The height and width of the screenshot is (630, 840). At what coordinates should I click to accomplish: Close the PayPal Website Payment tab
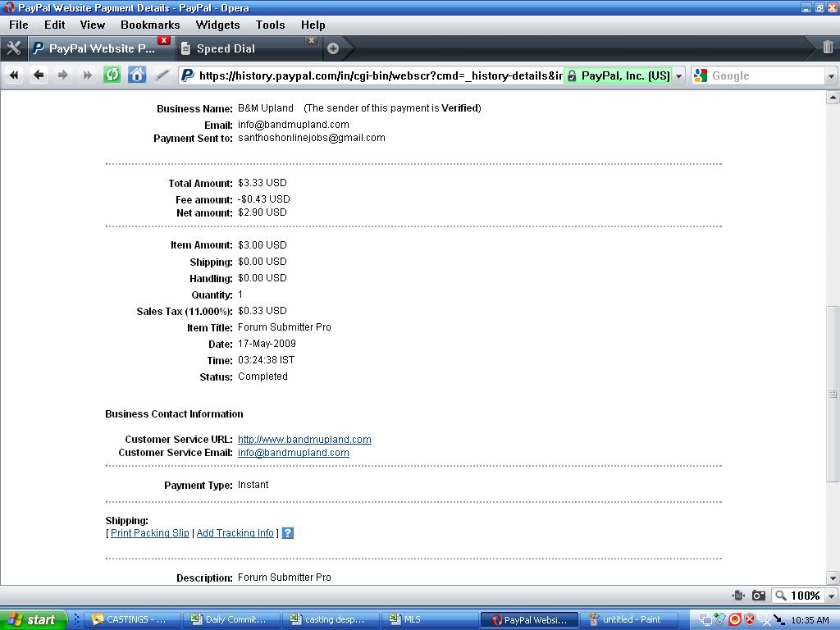point(164,40)
